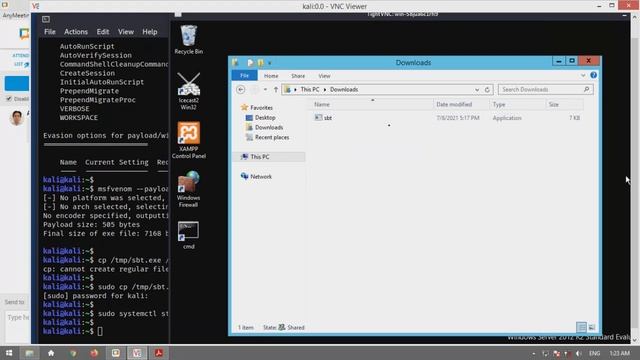Expand the ribbon with the chevron

583,75
